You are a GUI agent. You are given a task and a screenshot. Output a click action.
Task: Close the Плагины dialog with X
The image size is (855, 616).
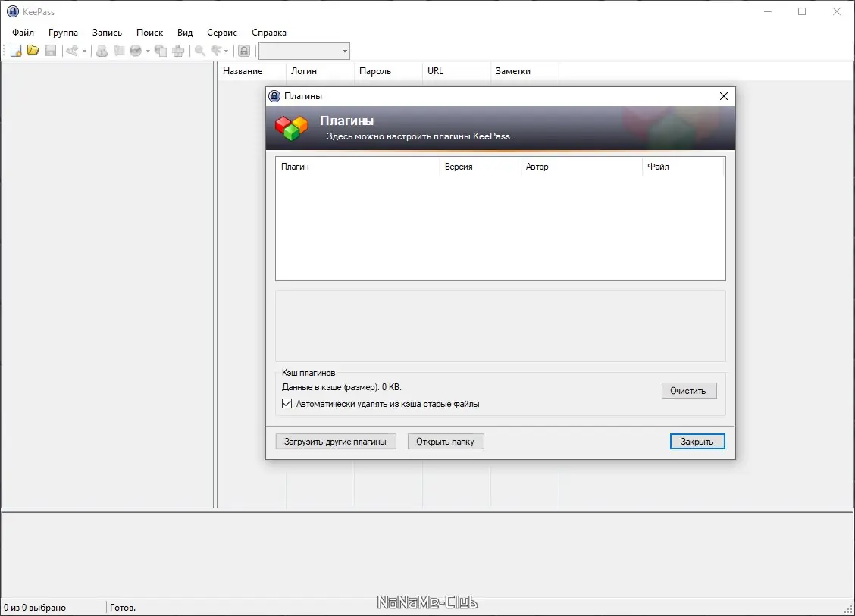coord(724,96)
